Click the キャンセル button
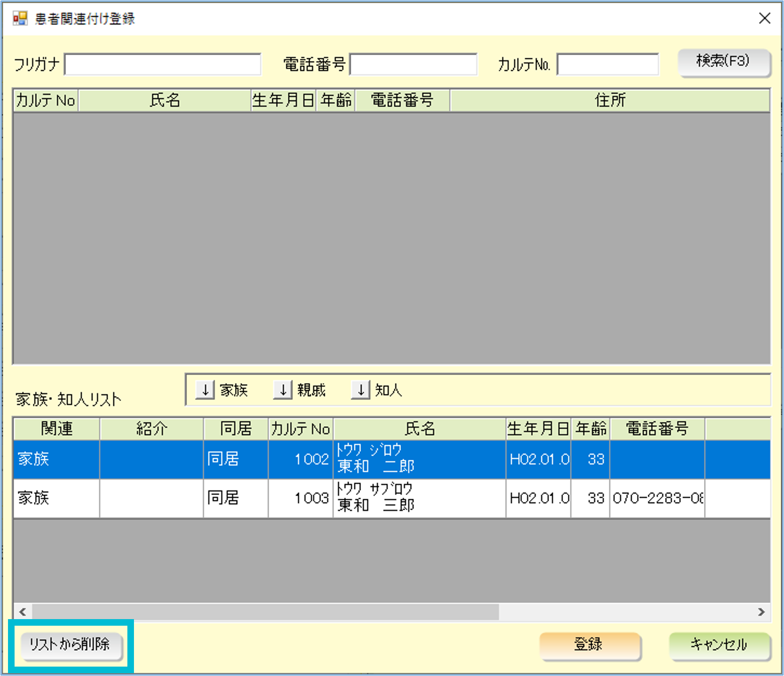This screenshot has width=784, height=676. click(719, 645)
